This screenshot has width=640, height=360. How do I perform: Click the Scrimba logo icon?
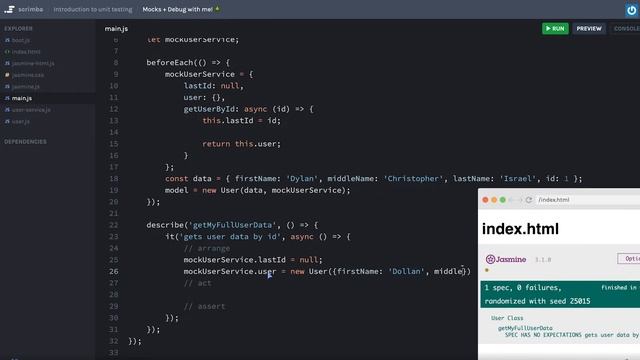9,9
